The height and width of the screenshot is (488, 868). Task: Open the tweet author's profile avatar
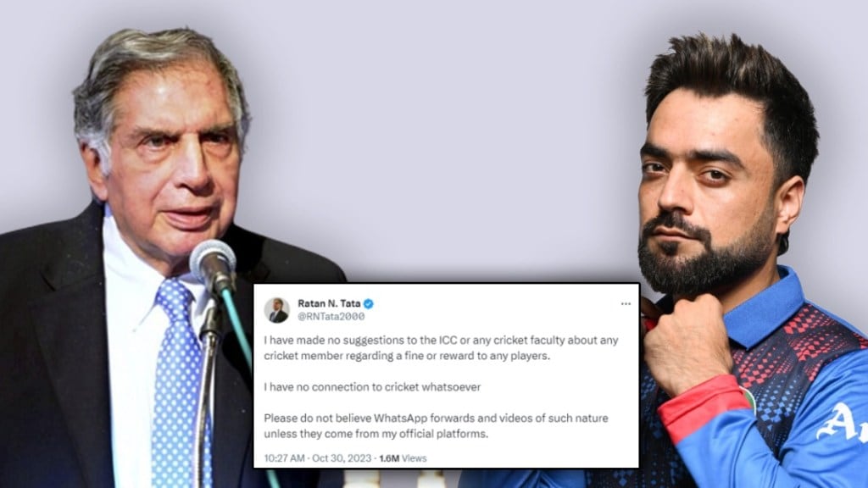point(277,310)
